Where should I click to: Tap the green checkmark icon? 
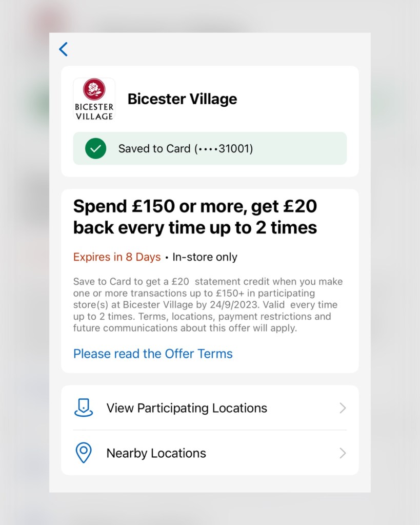click(x=95, y=148)
